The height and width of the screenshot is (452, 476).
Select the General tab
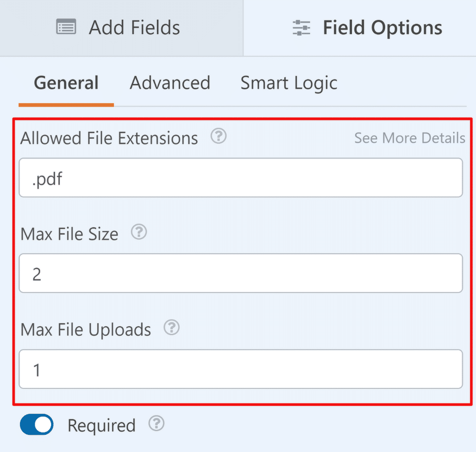click(x=66, y=83)
